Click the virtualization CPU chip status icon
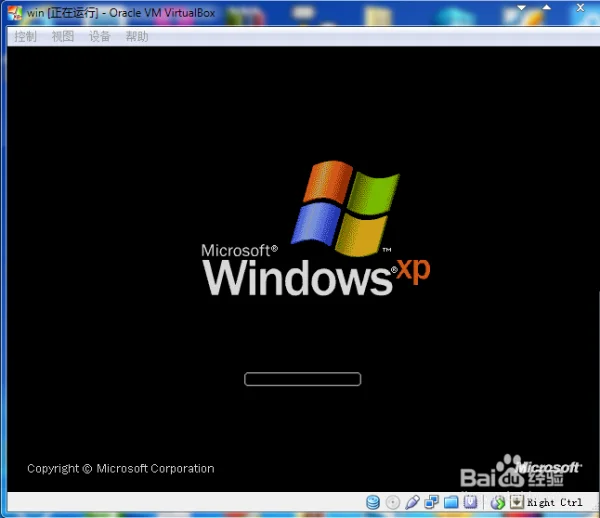This screenshot has height=518, width=600. [x=470, y=502]
